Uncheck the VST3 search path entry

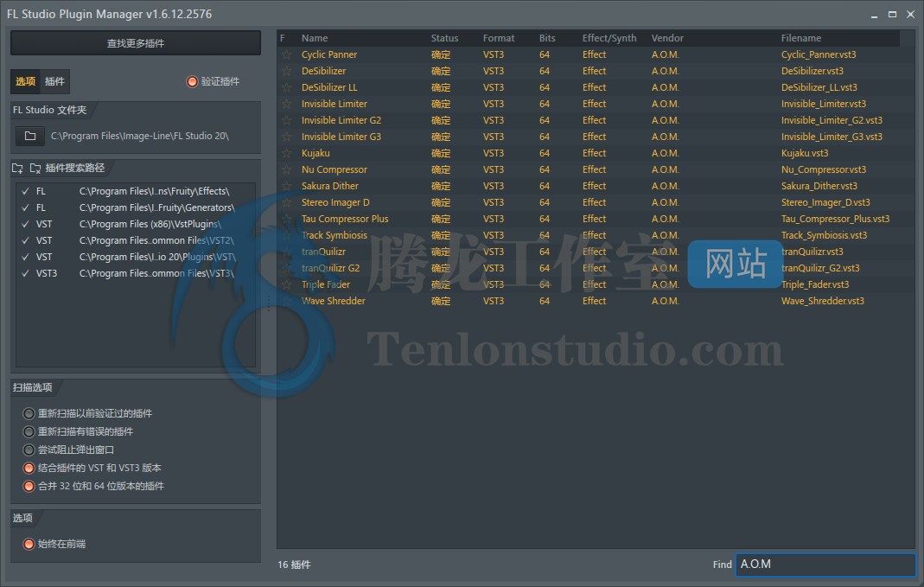pos(25,274)
